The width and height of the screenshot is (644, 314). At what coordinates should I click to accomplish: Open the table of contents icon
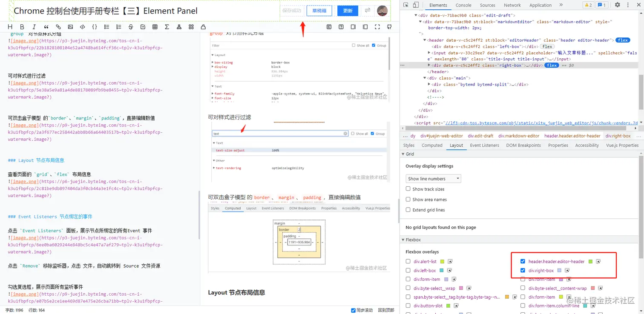[329, 27]
